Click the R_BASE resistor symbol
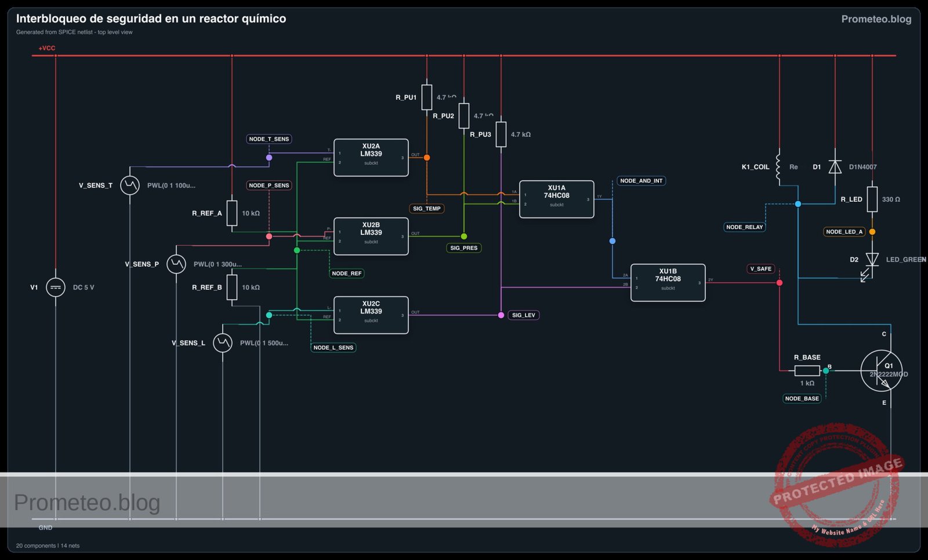Viewport: 928px width, 560px height. click(x=807, y=371)
